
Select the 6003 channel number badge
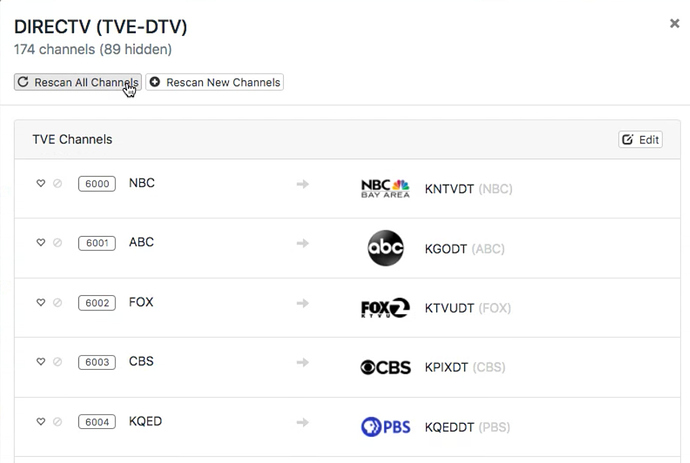[x=97, y=362]
